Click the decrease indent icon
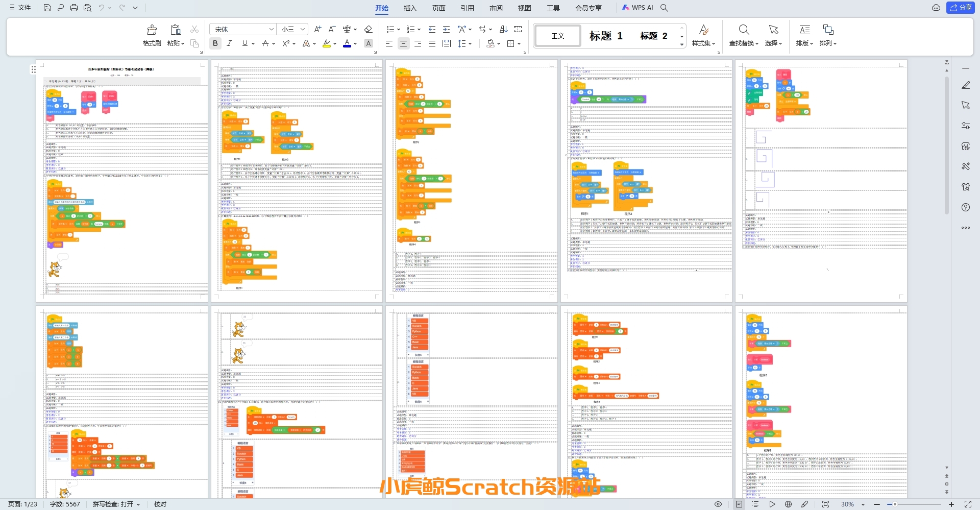980x510 pixels. (432, 30)
